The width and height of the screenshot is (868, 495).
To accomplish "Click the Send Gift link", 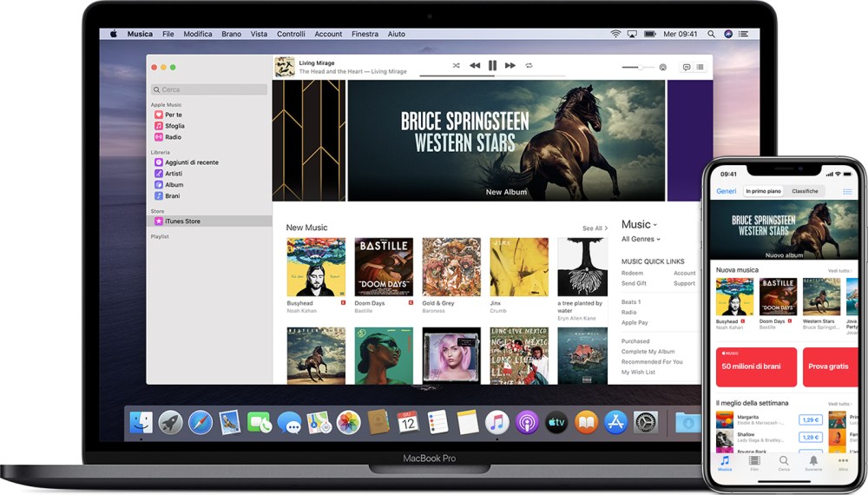I will pos(634,283).
